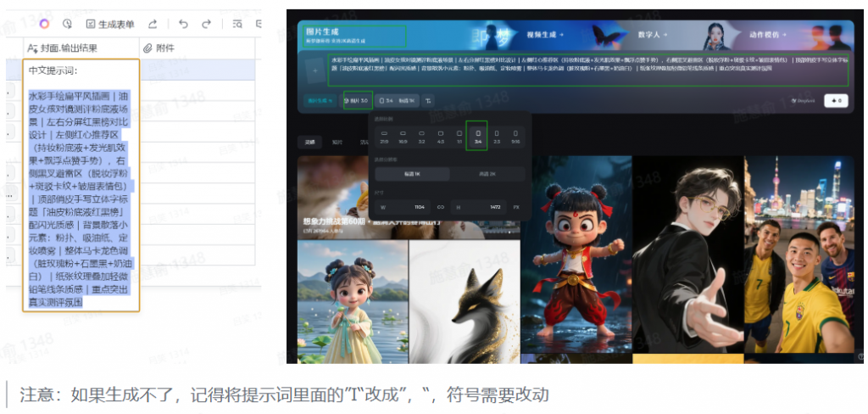Screen dimensions: 868x414
Task: Select the 4:3 aspect ratio
Action: pyautogui.click(x=440, y=137)
